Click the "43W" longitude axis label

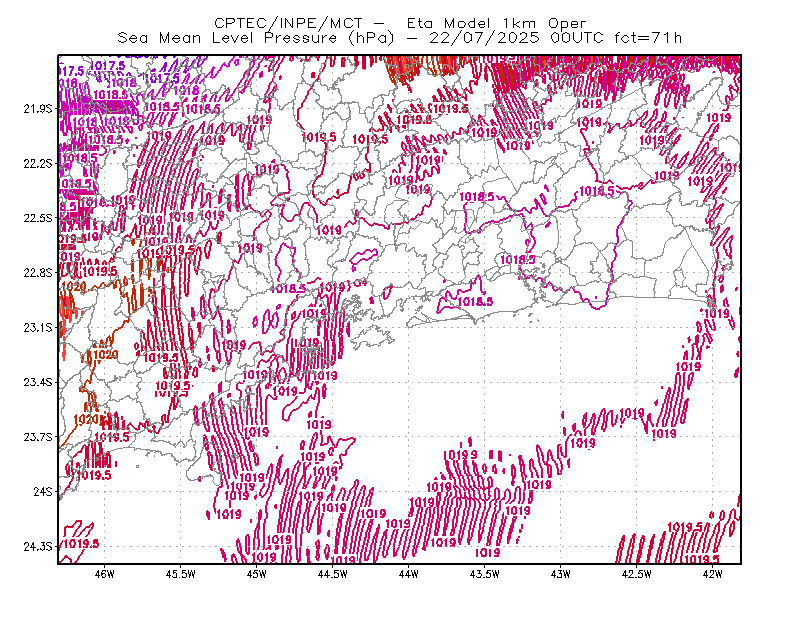click(x=561, y=574)
